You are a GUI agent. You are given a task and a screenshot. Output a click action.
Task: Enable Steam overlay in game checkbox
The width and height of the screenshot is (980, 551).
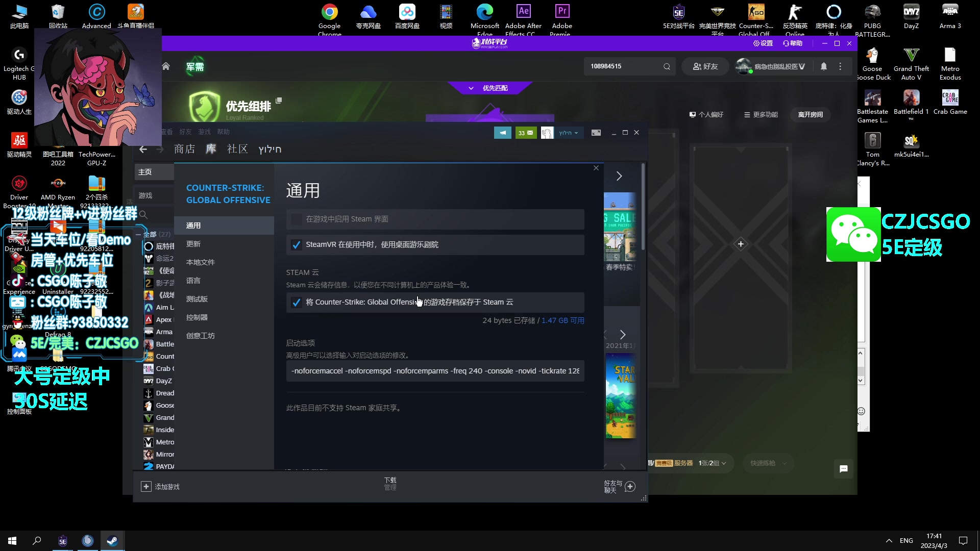296,219
